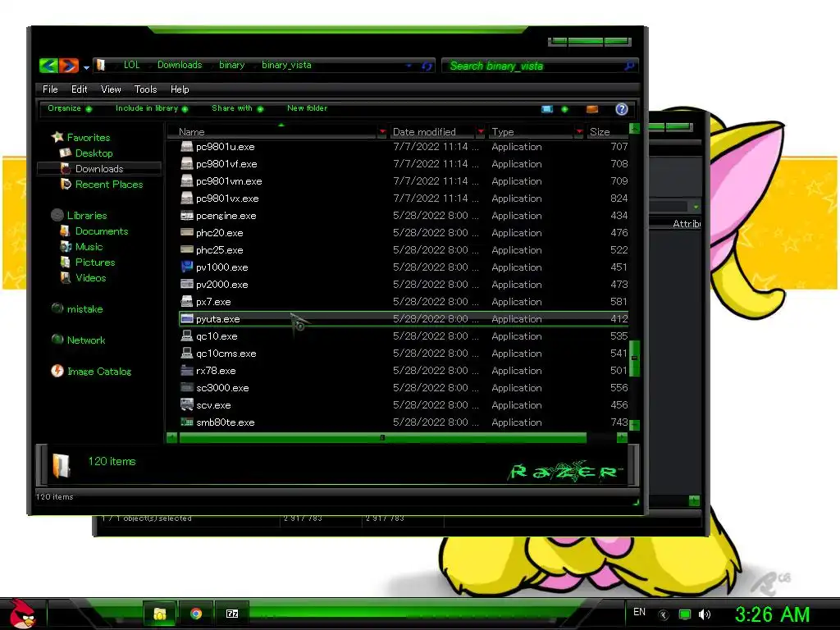This screenshot has height=630, width=840.
Task: Click the search magnifier icon
Action: (629, 66)
